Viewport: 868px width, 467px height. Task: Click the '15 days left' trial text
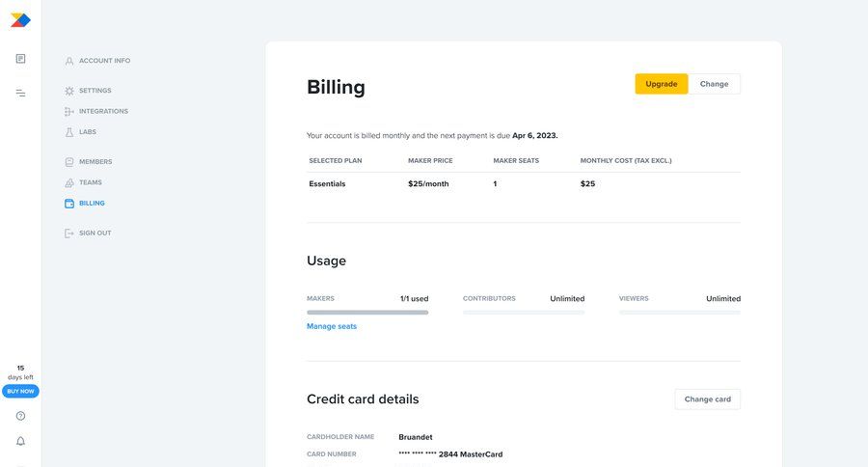[x=20, y=372]
